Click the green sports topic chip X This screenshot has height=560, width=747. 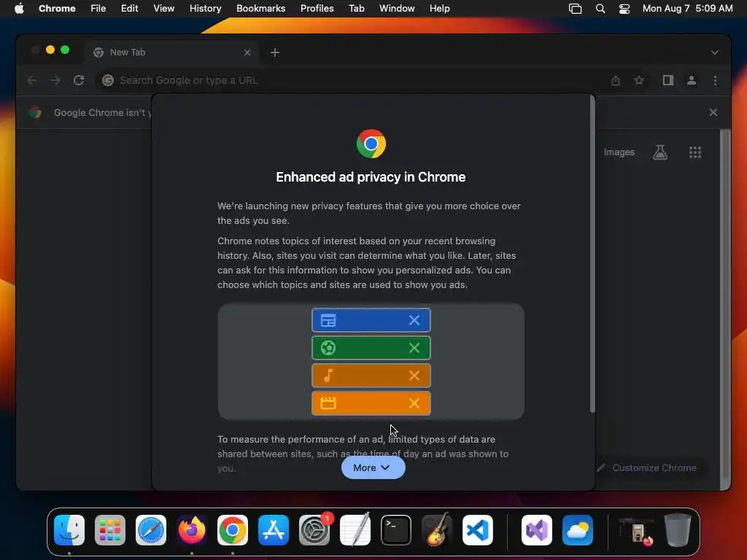click(414, 348)
